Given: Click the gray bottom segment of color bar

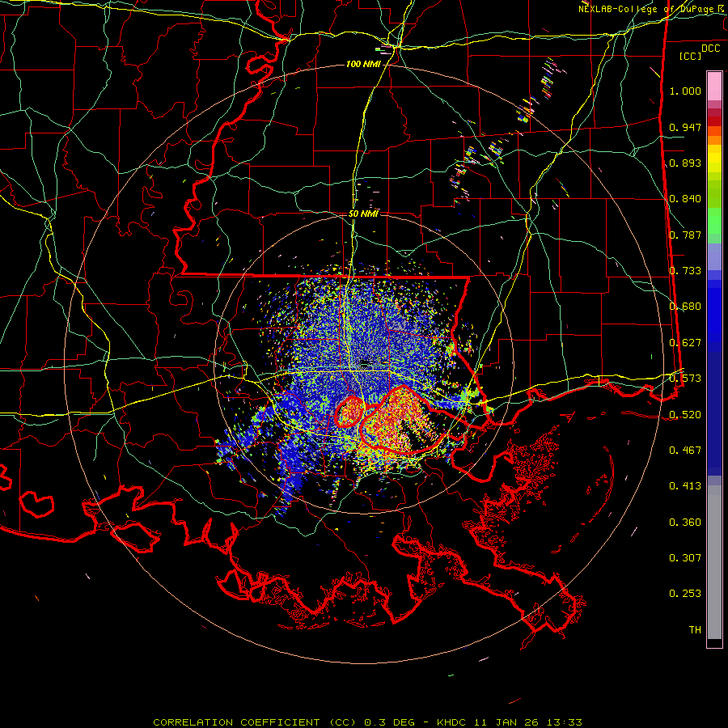Looking at the screenshot, I should coord(714,562).
